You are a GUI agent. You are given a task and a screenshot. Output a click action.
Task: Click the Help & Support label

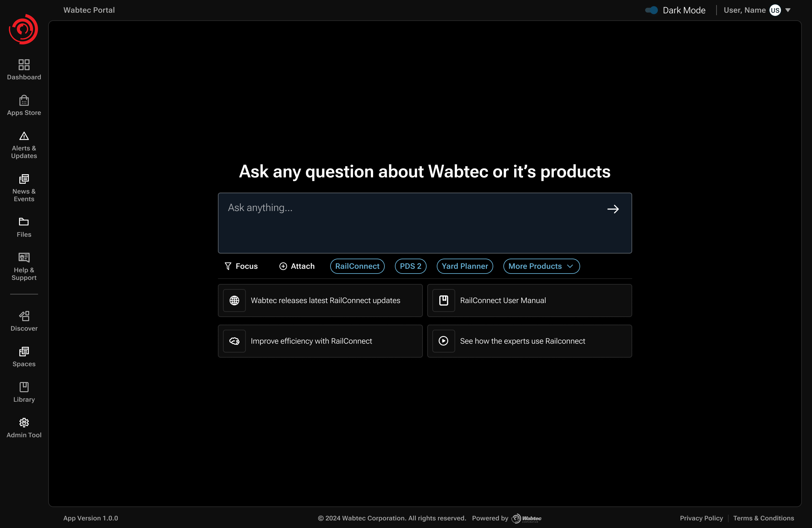tap(24, 274)
